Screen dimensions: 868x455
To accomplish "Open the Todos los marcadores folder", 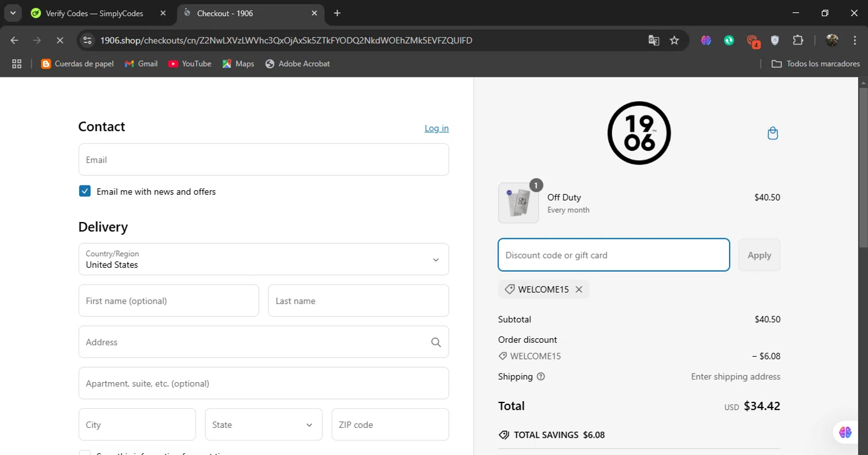I will pyautogui.click(x=816, y=64).
